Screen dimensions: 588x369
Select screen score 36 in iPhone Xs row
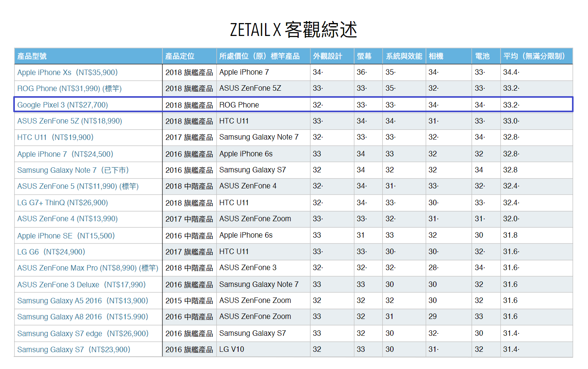click(x=362, y=72)
